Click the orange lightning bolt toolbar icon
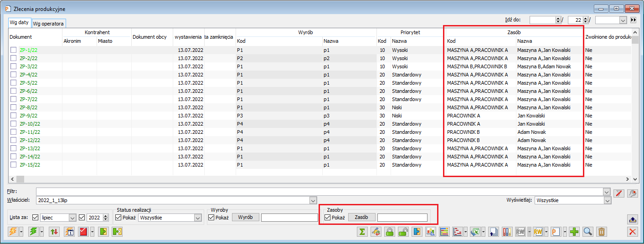 [x=13, y=232]
